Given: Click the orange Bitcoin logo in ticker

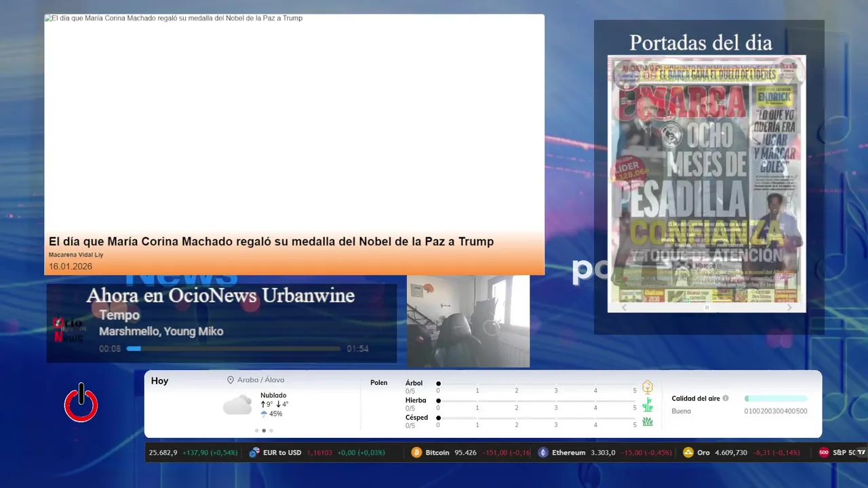Looking at the screenshot, I should (416, 452).
